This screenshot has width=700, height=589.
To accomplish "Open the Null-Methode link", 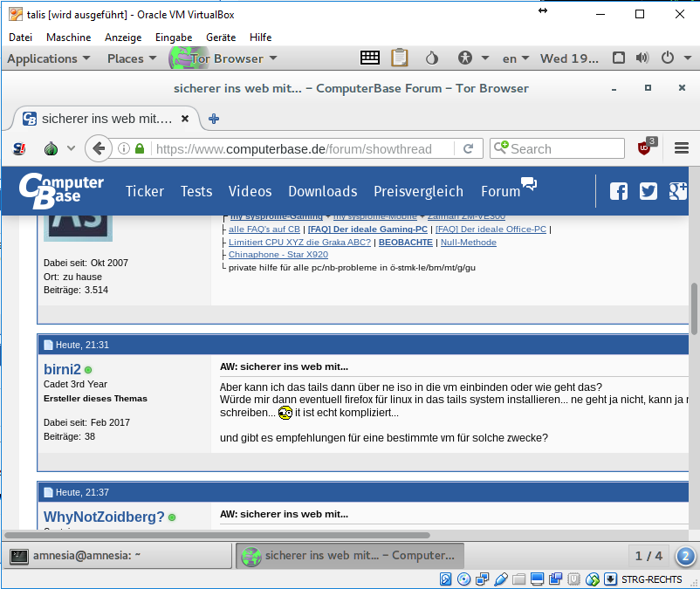I will 469,243.
